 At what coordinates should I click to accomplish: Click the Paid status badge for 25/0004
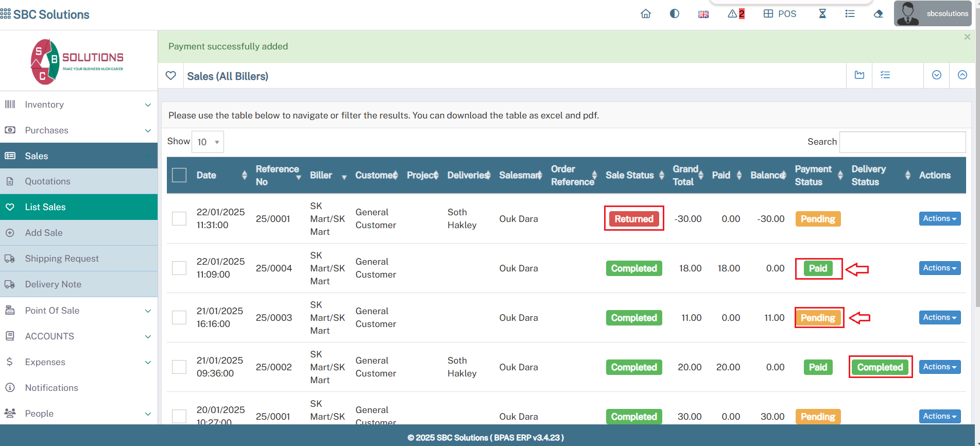[817, 268]
